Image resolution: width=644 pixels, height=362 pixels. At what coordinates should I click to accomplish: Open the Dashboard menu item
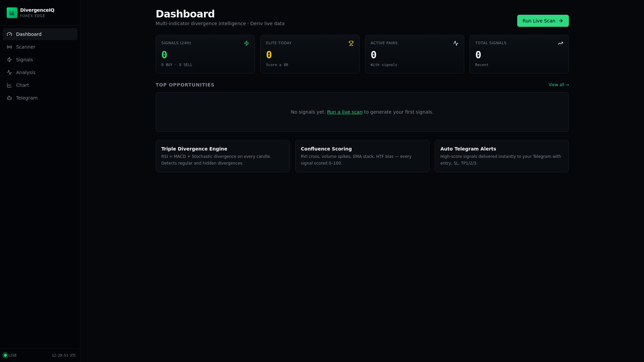tap(40, 34)
